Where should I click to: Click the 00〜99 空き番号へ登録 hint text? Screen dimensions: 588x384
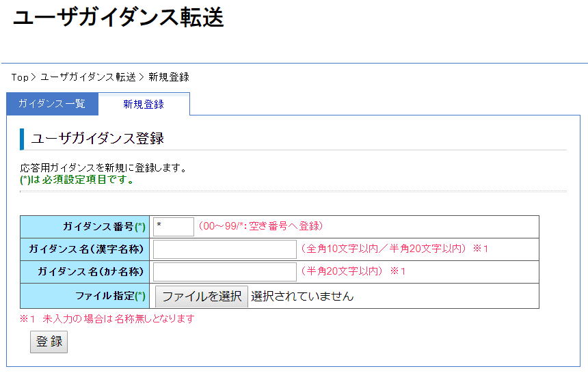tap(260, 226)
